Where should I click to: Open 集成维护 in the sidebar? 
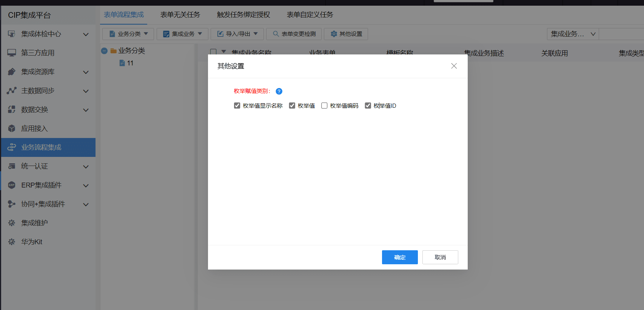pos(48,223)
